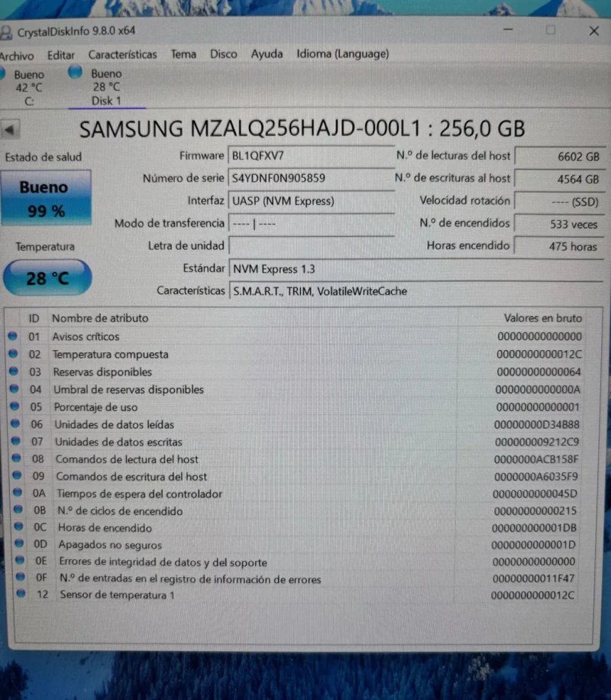
Task: Select the Apagados no seguros attribute name
Action: 110,545
